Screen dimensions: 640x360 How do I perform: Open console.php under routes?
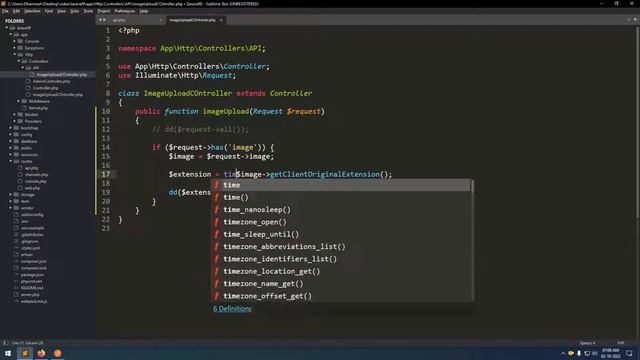(x=36, y=181)
